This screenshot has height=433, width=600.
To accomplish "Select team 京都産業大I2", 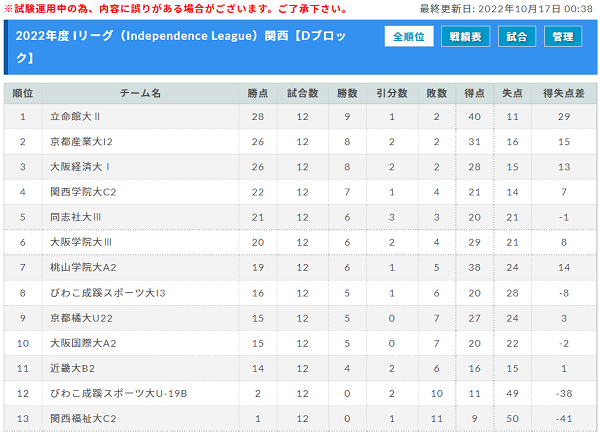I will click(x=81, y=142).
